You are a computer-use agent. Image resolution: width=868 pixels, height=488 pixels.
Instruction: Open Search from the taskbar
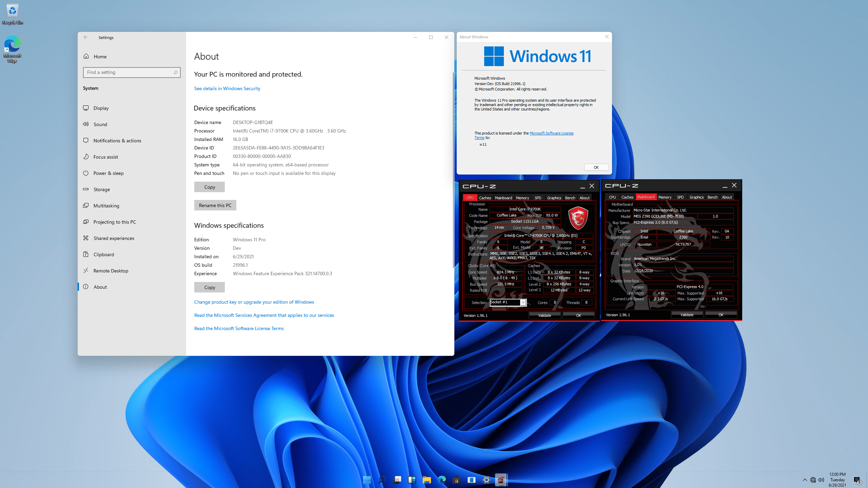click(x=382, y=480)
